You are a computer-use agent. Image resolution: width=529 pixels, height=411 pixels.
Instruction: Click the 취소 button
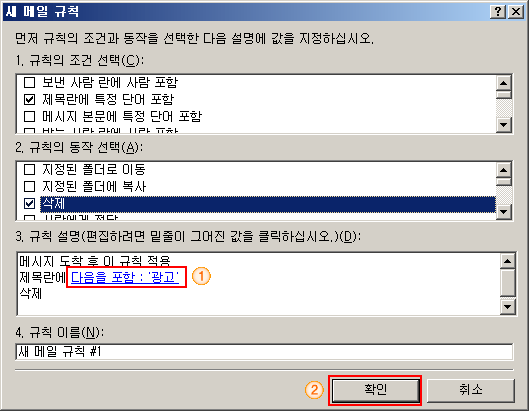471,390
